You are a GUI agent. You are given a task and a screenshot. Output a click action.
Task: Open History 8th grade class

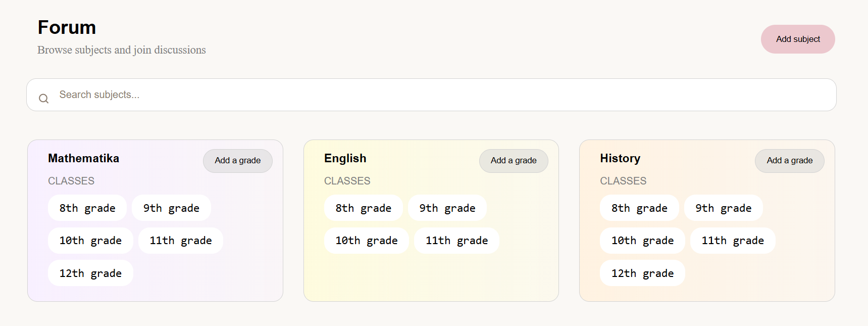coord(639,208)
